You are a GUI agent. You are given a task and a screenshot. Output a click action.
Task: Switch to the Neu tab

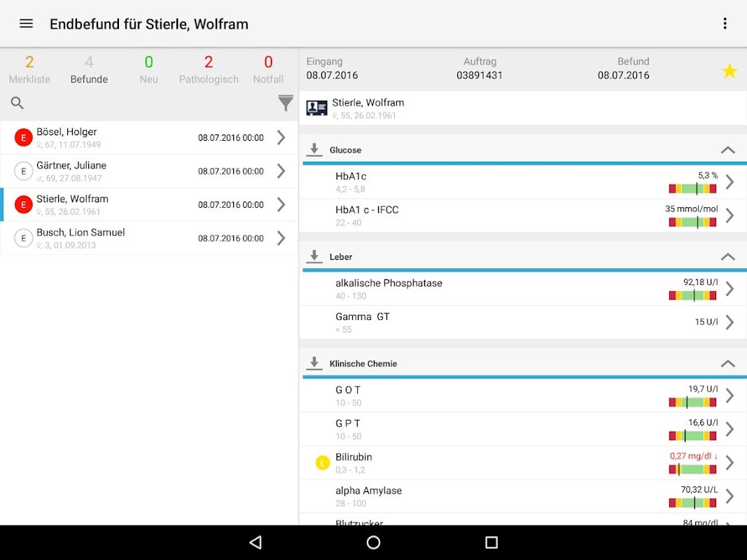(148, 70)
